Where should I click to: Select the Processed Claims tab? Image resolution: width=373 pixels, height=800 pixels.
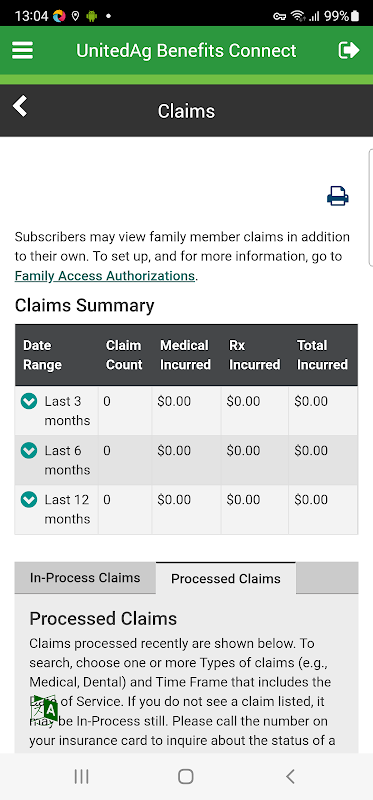click(226, 579)
